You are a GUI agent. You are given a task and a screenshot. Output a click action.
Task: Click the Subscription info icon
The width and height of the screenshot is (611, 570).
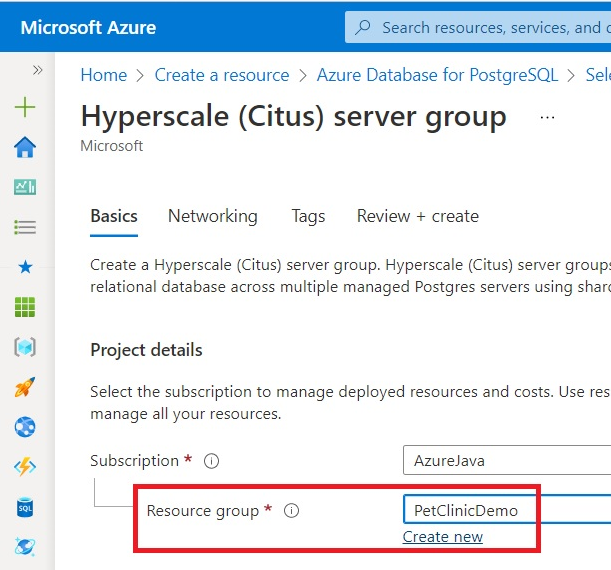coord(212,461)
